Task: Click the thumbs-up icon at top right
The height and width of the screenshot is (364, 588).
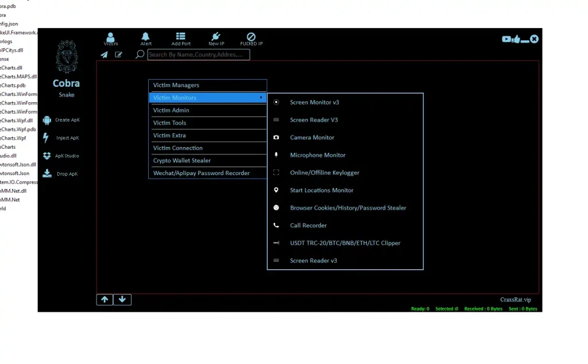Action: click(x=515, y=39)
